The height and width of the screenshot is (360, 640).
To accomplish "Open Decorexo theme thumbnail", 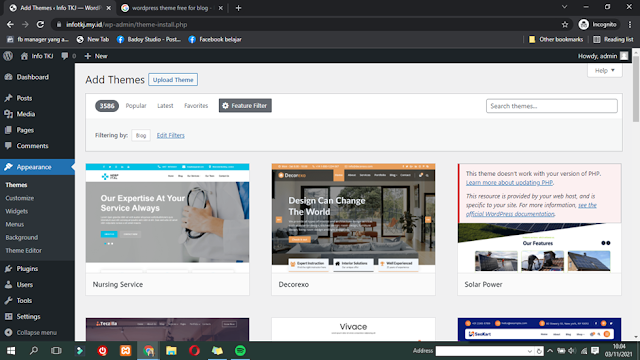I will 353,218.
